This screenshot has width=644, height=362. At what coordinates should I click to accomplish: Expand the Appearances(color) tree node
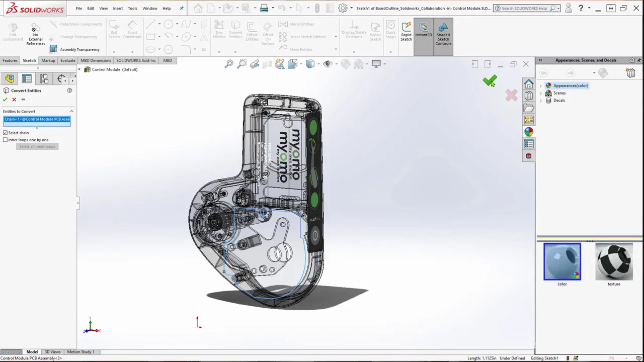541,86
